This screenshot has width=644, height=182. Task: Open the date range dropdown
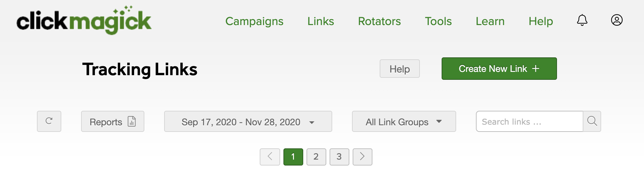(x=248, y=122)
